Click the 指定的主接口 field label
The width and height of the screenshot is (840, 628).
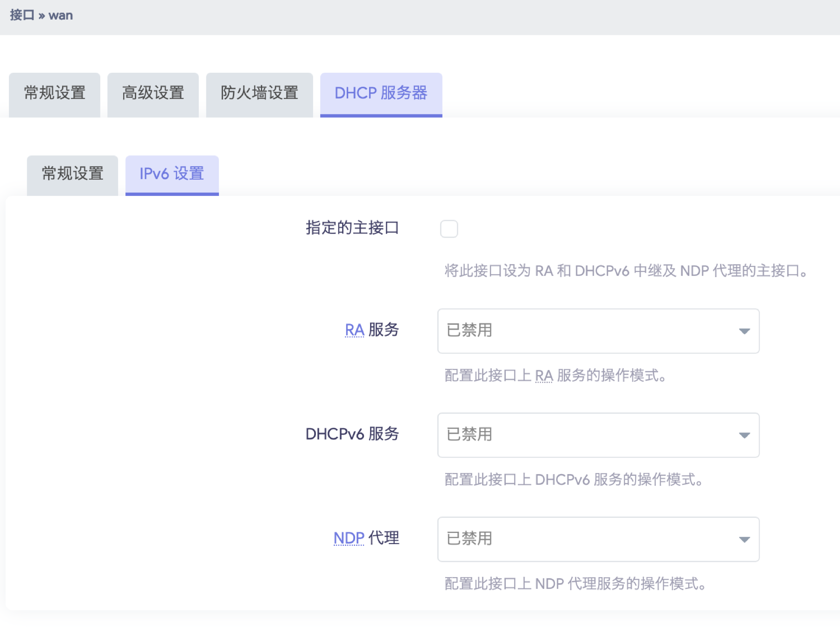(352, 228)
